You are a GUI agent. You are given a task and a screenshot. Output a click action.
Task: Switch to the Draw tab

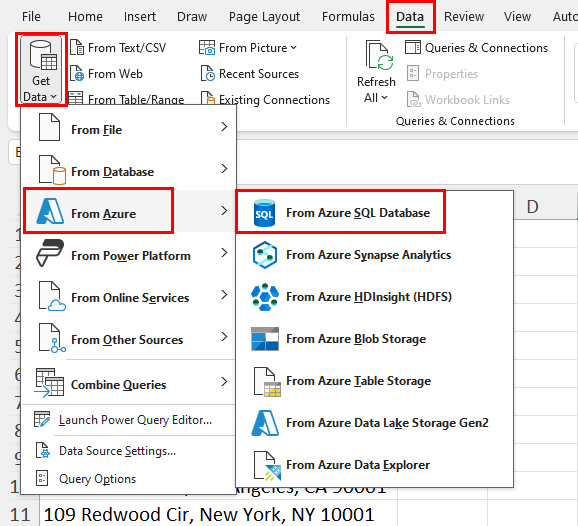(192, 17)
